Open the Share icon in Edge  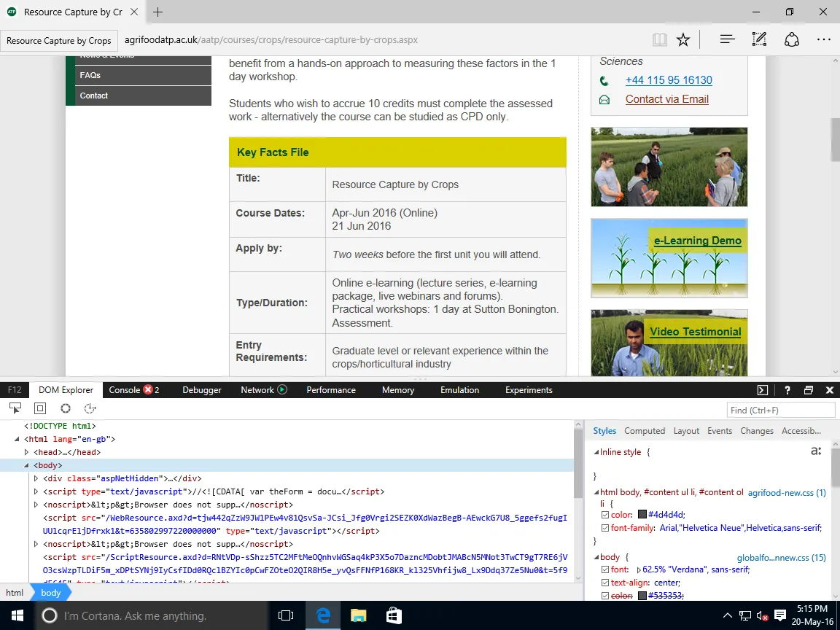792,39
